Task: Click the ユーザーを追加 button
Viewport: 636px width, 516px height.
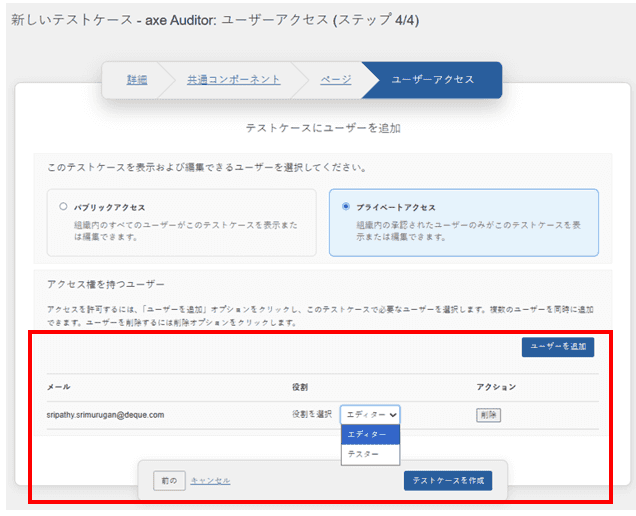Action: tap(558, 347)
